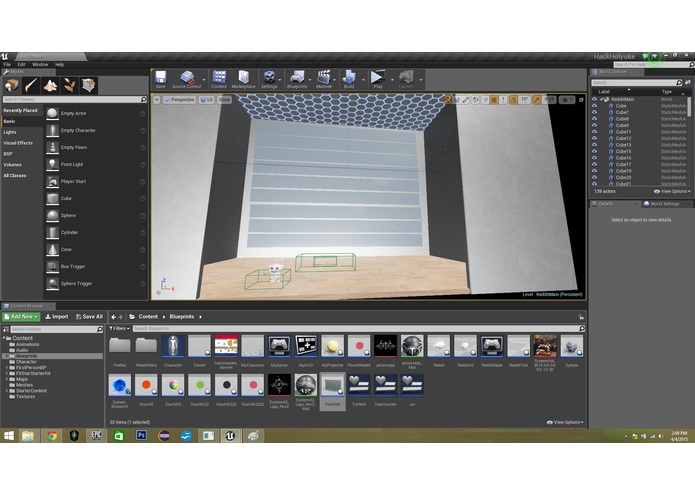The width and height of the screenshot is (695, 494).
Task: Open the Window menu
Action: 40,65
